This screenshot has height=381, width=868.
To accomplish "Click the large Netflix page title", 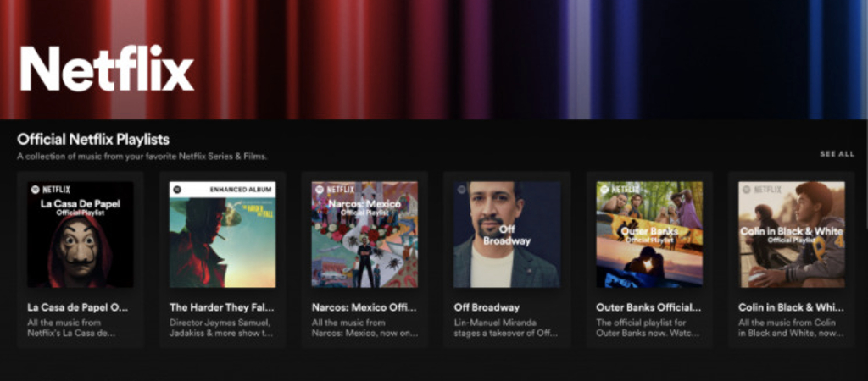I will [107, 69].
